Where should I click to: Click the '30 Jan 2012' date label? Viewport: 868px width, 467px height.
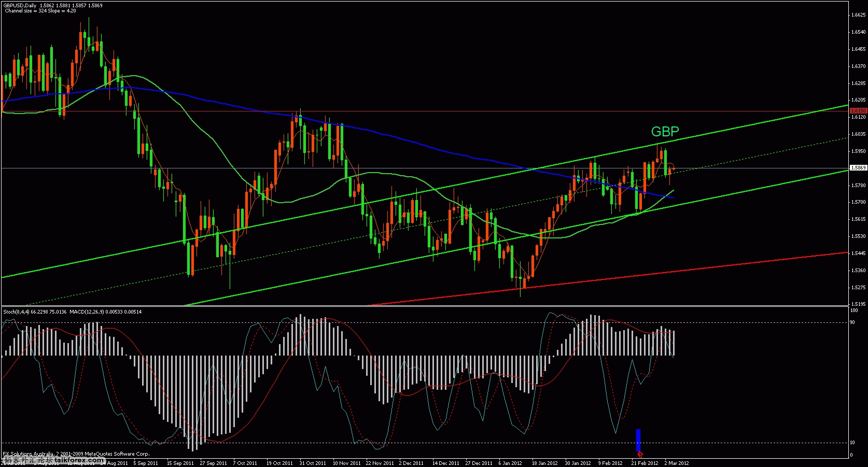point(578,463)
